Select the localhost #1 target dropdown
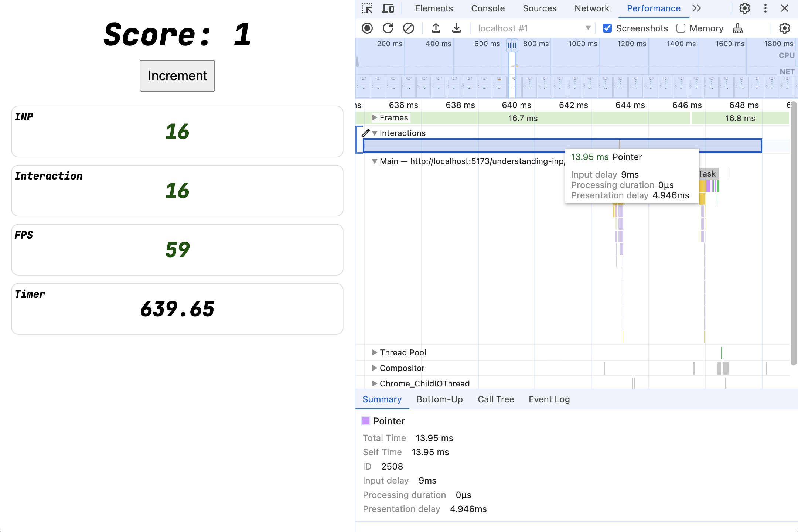Screen dimensions: 798x532 pos(532,27)
